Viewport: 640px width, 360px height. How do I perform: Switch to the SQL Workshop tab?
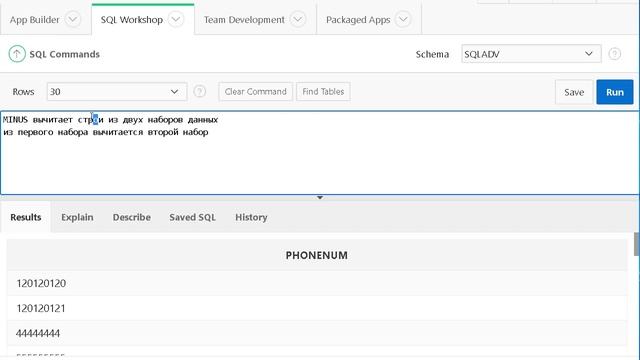(131, 20)
